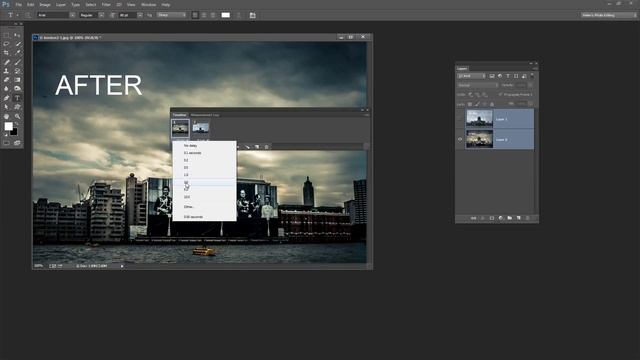Select the Move tool
The height and width of the screenshot is (360, 640).
(17, 36)
